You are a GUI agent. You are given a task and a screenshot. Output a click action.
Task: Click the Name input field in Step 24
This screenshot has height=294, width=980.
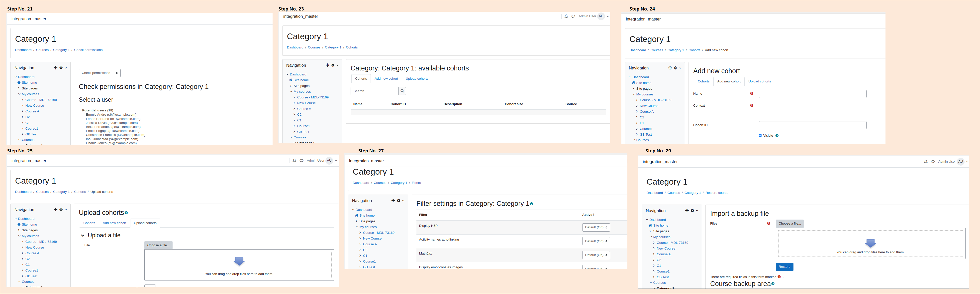coord(813,94)
